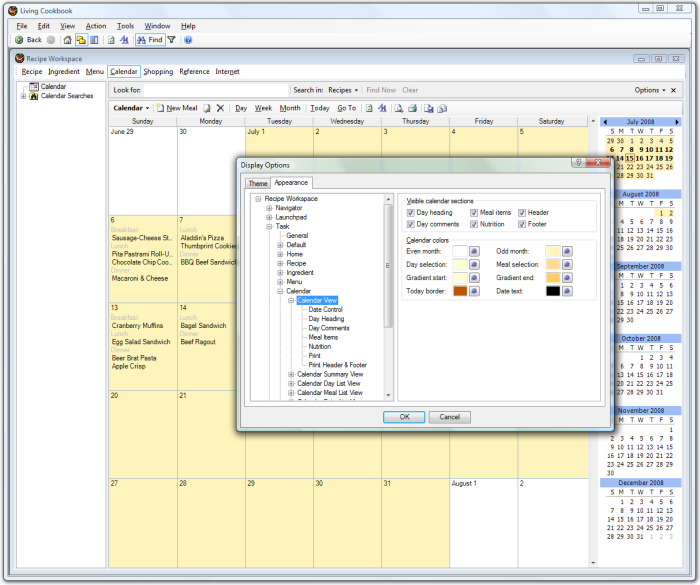Image resolution: width=700 pixels, height=585 pixels.
Task: Open the filter funnel icon
Action: (171, 40)
